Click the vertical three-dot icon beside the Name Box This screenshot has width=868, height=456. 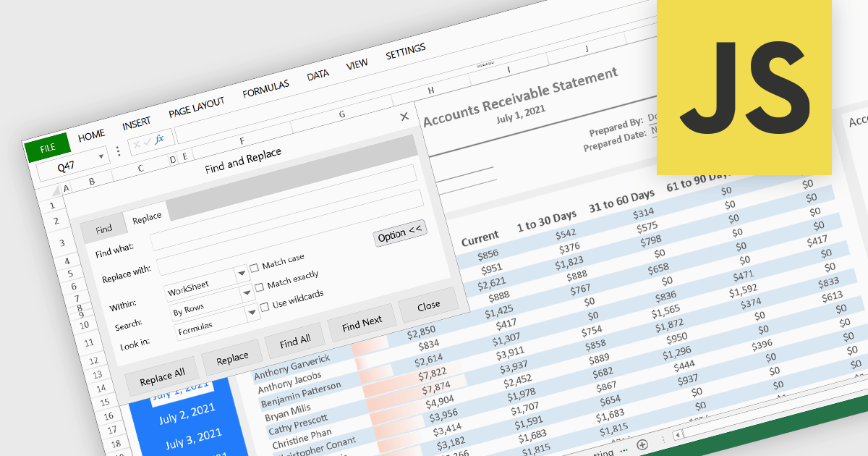[118, 150]
